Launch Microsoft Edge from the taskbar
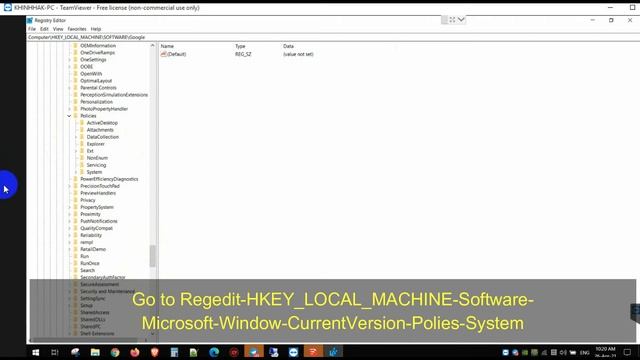The image size is (640, 360). point(214,352)
